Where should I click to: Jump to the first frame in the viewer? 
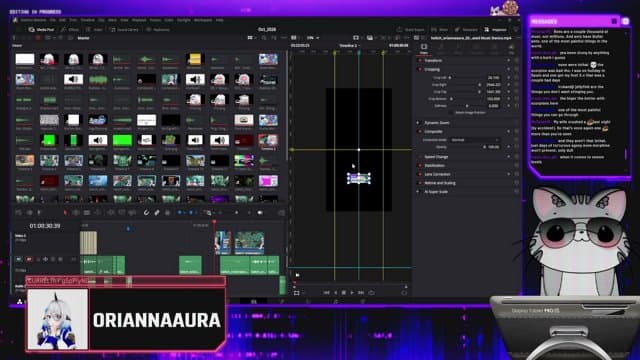click(327, 293)
